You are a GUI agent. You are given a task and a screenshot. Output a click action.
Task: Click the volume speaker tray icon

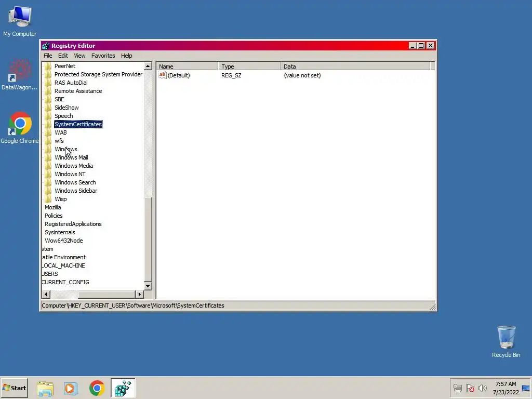pyautogui.click(x=482, y=388)
